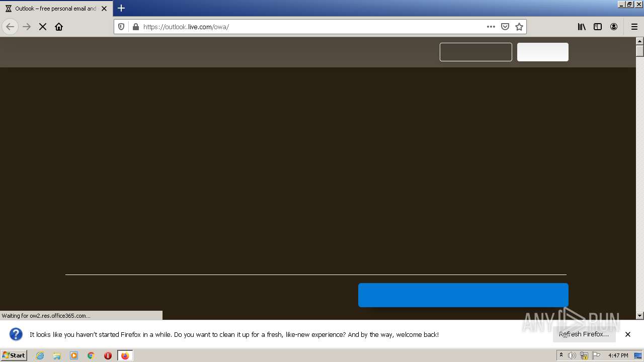Viewport: 644px width, 362px height.
Task: Go back to the previous page
Action: (x=10, y=27)
